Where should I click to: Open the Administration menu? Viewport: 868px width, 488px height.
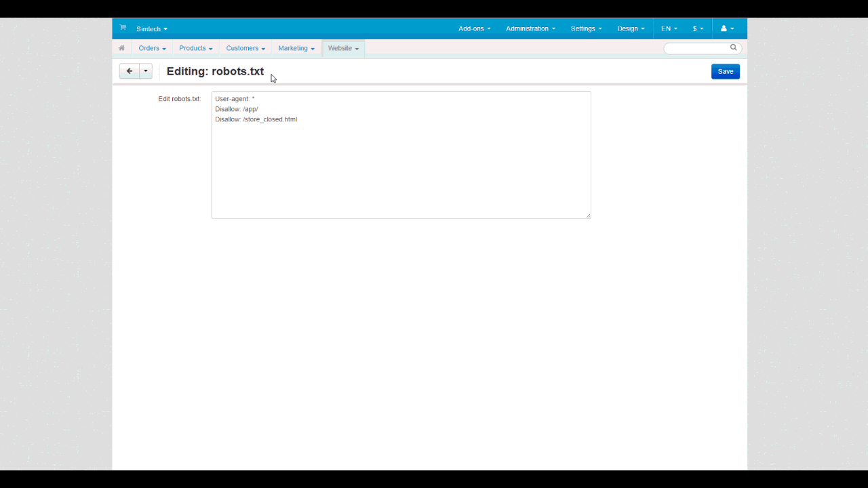pyautogui.click(x=530, y=28)
